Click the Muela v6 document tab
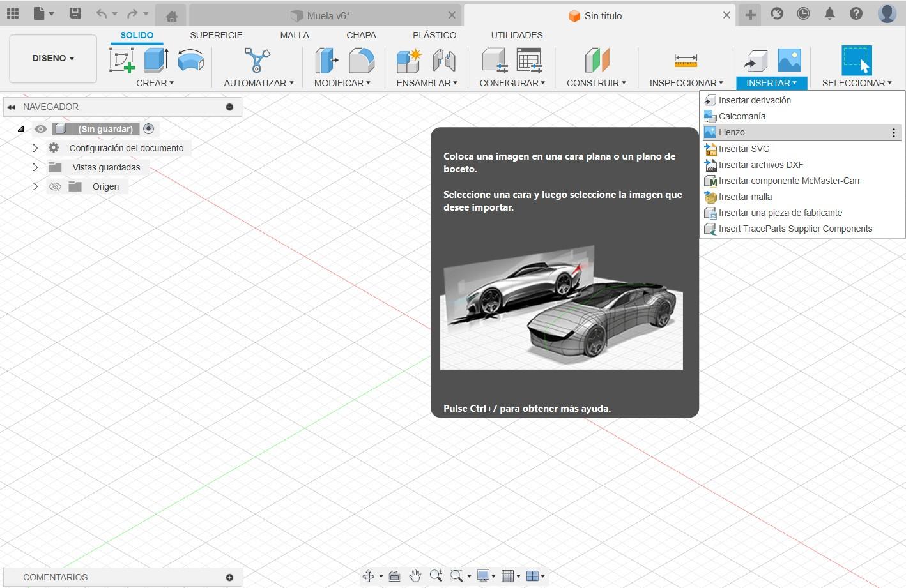 point(328,15)
